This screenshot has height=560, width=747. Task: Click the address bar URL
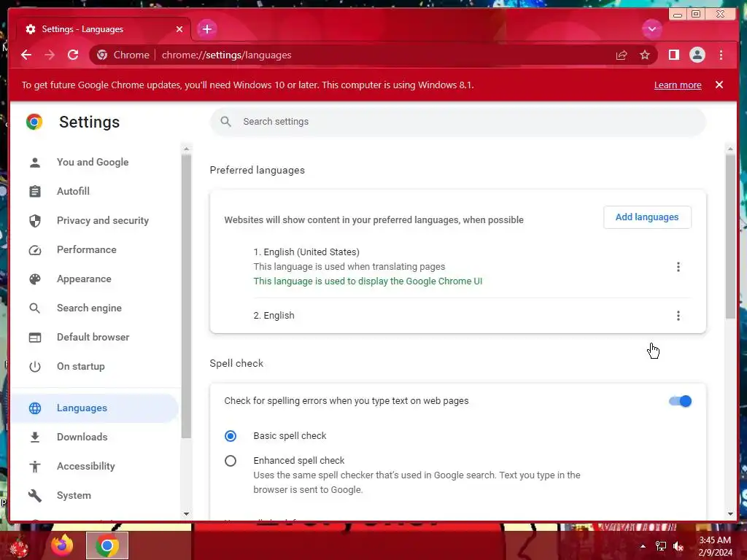pos(226,55)
